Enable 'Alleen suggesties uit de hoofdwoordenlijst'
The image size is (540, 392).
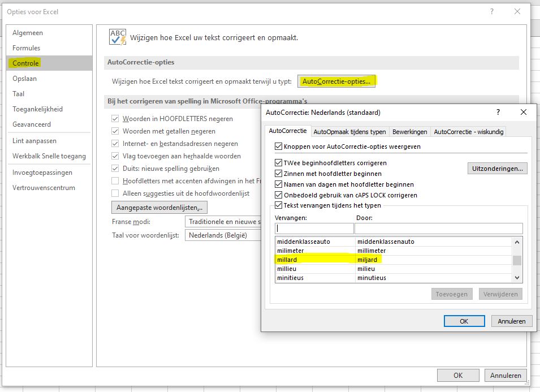tap(115, 193)
